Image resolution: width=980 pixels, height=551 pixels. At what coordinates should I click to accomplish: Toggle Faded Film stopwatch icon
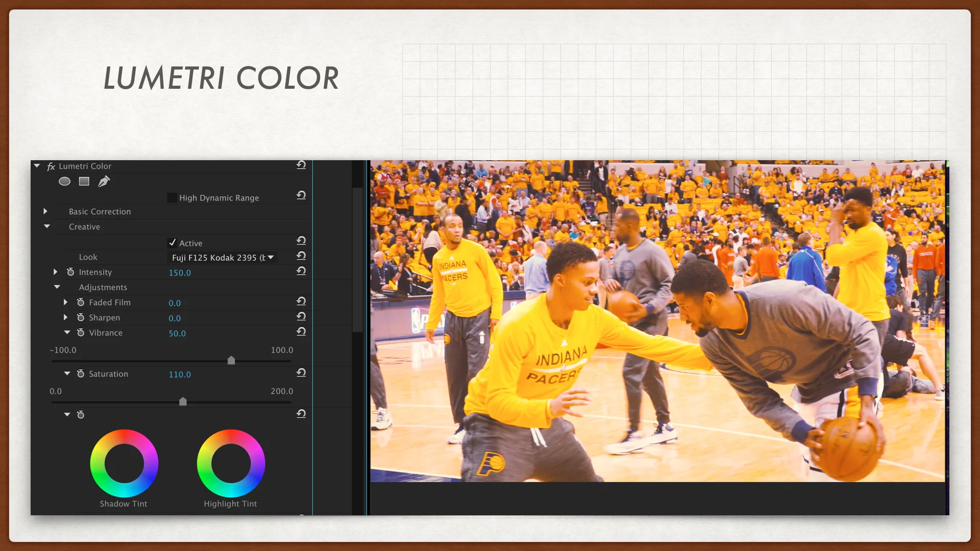pyautogui.click(x=81, y=302)
